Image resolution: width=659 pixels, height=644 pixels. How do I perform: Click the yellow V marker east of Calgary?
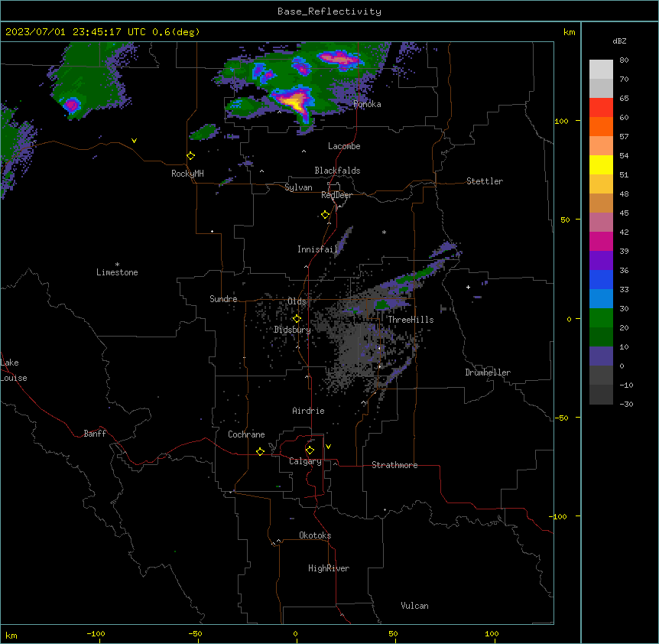point(328,447)
